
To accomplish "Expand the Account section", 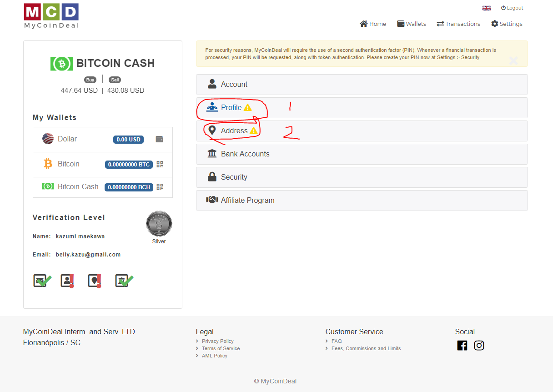I will coord(362,85).
